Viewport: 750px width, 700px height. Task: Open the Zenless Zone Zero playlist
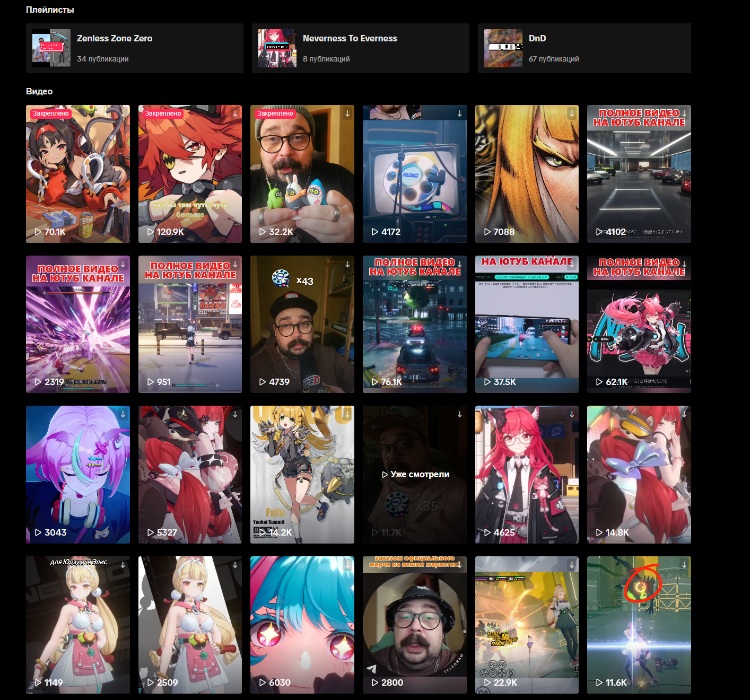click(135, 48)
